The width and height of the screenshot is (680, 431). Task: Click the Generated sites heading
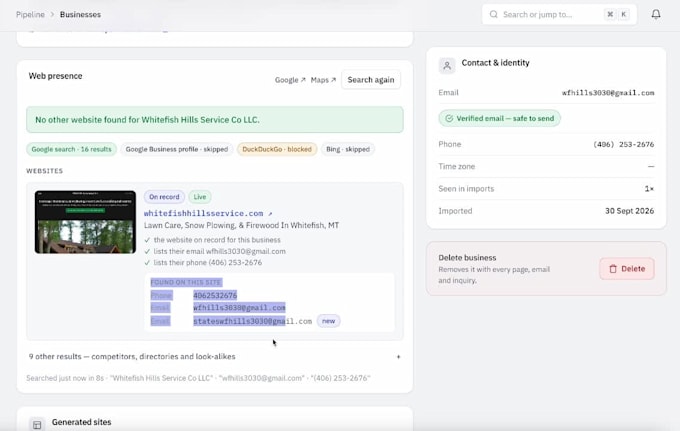pos(82,422)
